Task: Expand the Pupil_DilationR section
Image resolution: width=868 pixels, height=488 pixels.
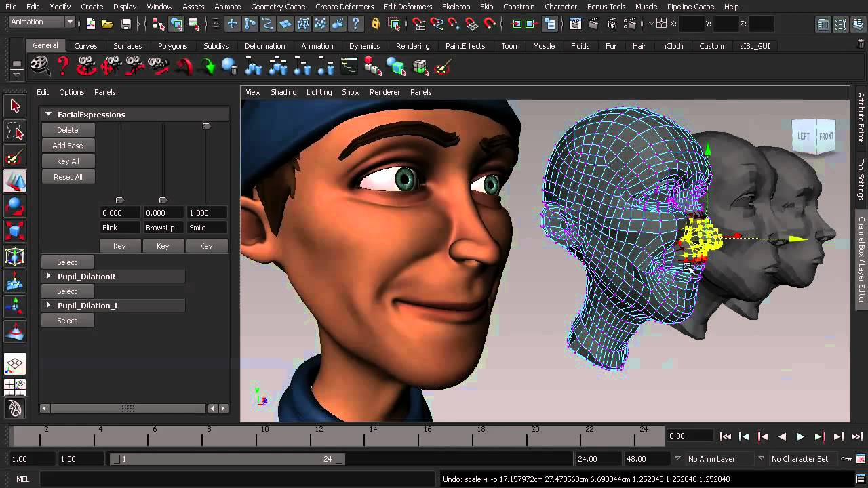Action: click(x=48, y=277)
